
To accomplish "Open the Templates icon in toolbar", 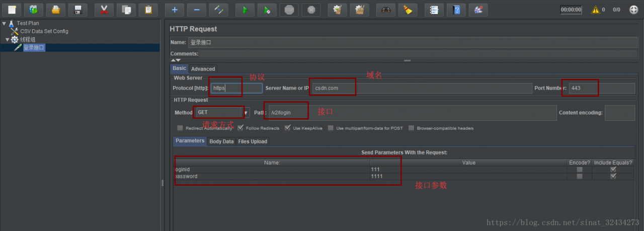I will click(x=34, y=10).
